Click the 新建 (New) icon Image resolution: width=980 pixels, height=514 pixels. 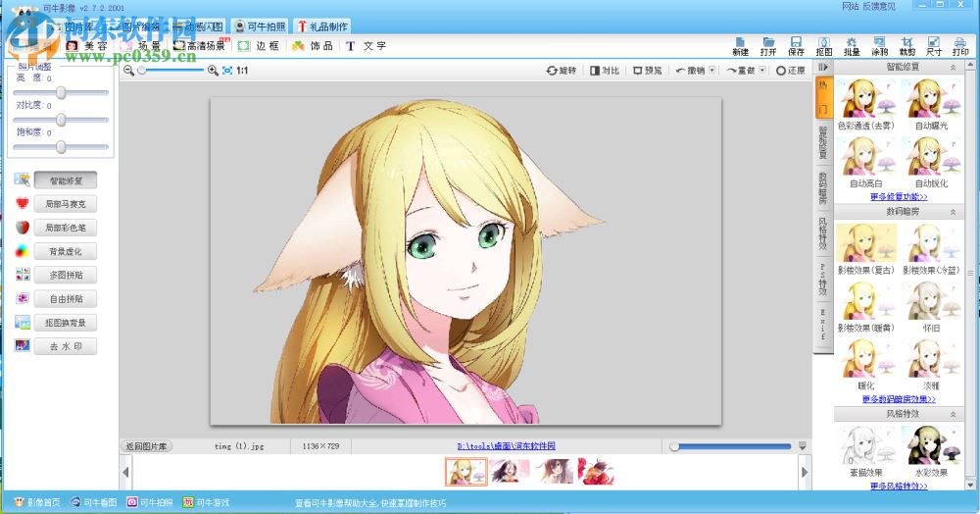[740, 45]
